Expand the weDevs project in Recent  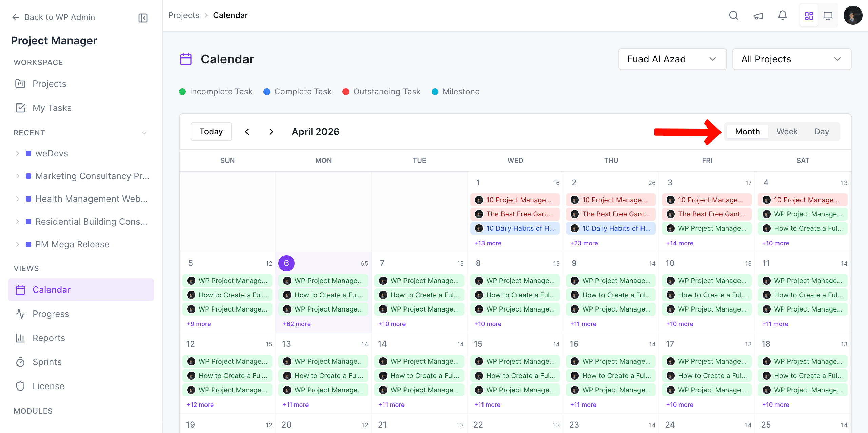pyautogui.click(x=18, y=153)
